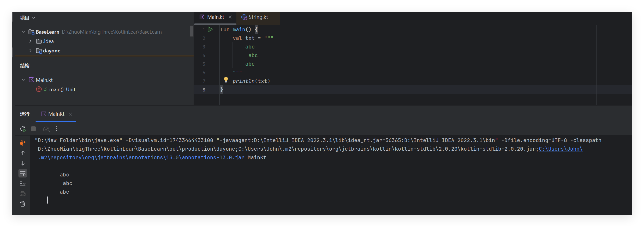Viewport: 644px width, 227px height.
Task: Open the C:\Users\John\ path link
Action: pos(560,149)
